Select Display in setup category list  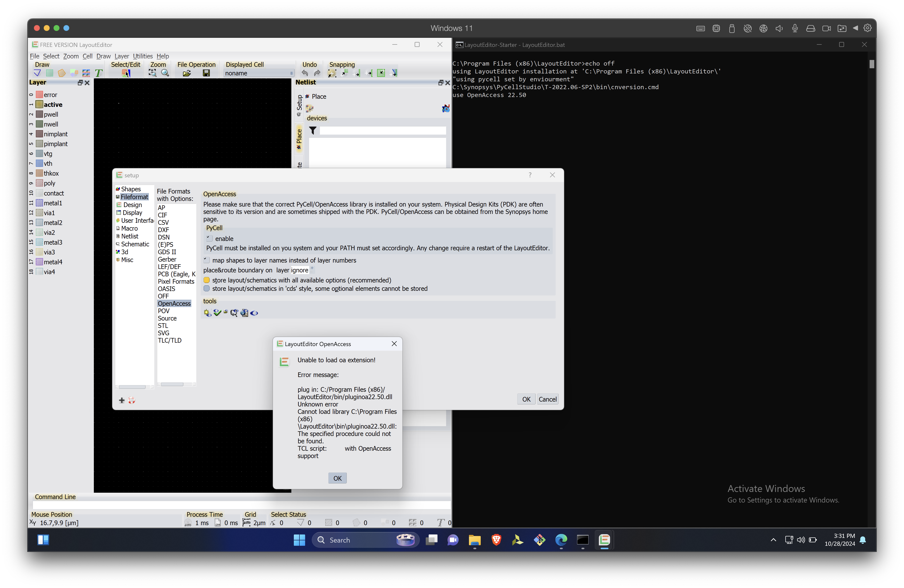click(132, 213)
